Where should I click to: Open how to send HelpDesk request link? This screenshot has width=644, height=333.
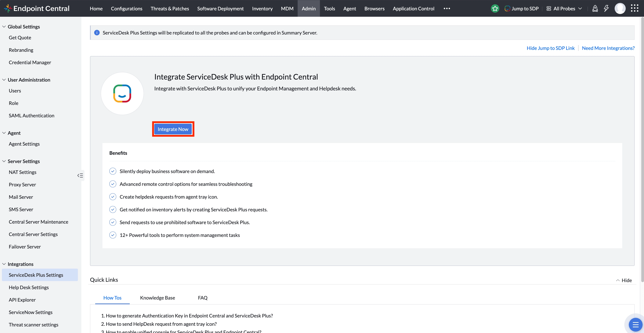click(x=161, y=324)
